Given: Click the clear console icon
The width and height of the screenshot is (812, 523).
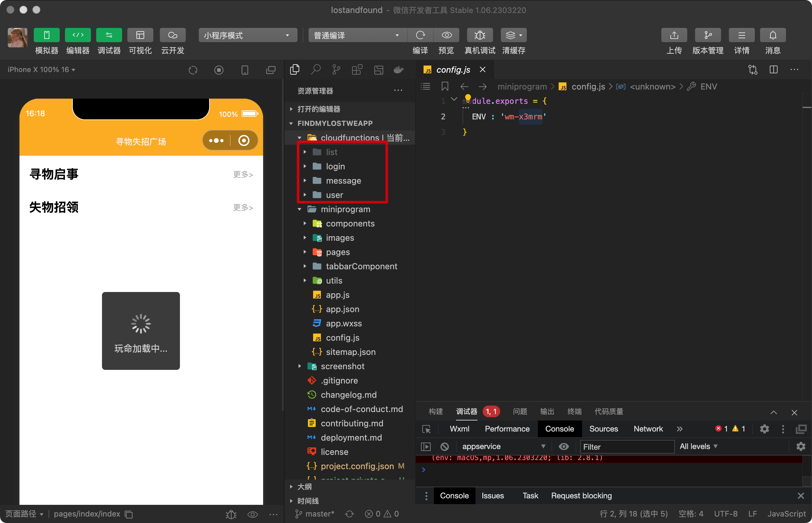Looking at the screenshot, I should (x=444, y=446).
